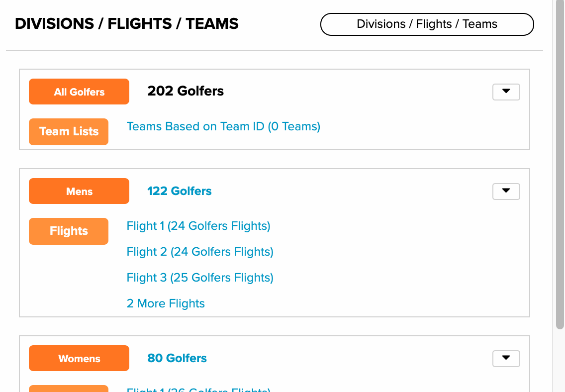Open Teams Based on Team ID link
Viewport: 565px width, 392px height.
click(x=223, y=126)
